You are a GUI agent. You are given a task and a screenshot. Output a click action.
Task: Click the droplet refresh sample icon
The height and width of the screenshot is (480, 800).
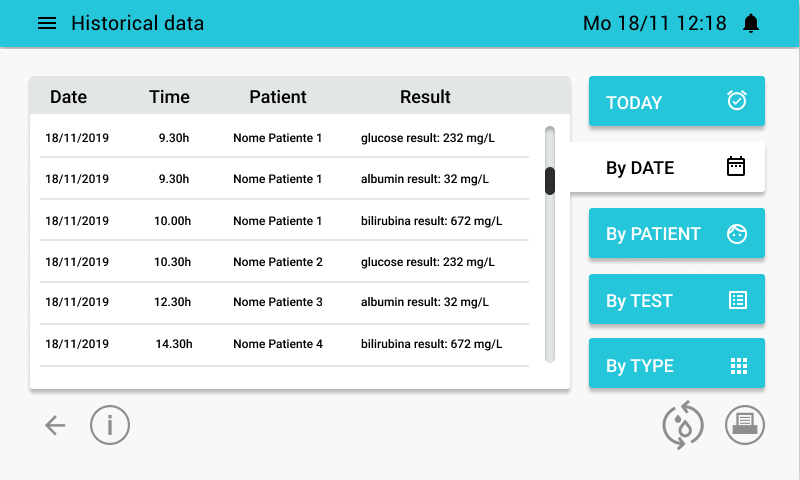[x=683, y=425]
